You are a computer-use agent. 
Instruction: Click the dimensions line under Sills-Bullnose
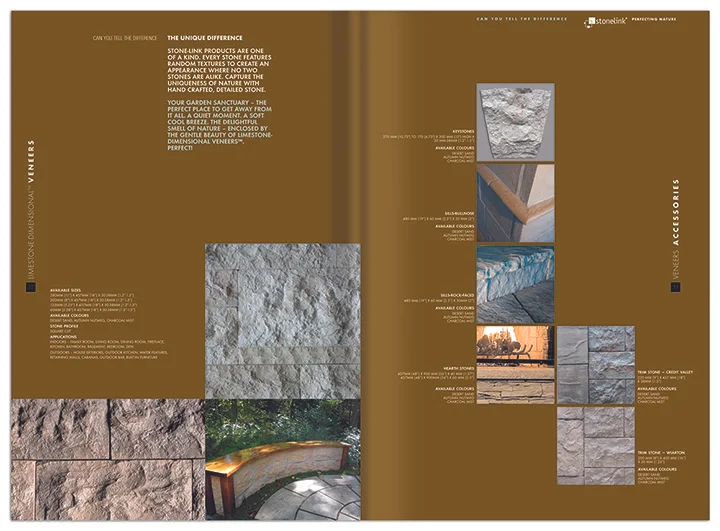[439, 219]
